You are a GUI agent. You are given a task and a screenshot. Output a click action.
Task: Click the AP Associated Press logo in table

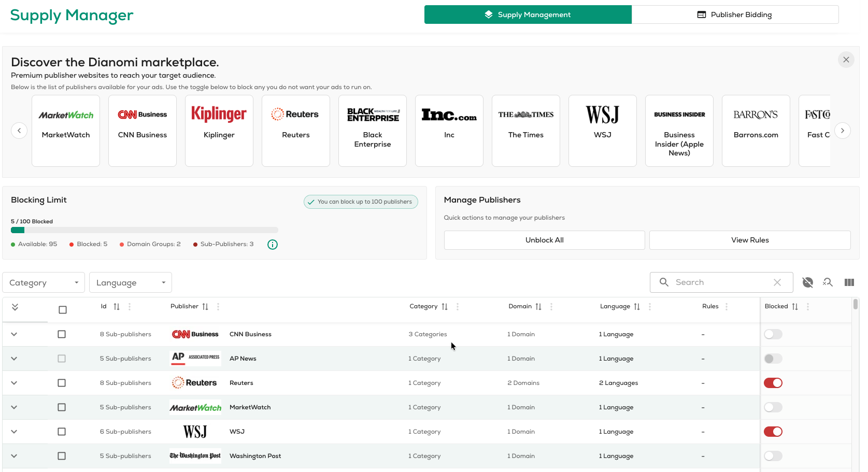tap(195, 358)
